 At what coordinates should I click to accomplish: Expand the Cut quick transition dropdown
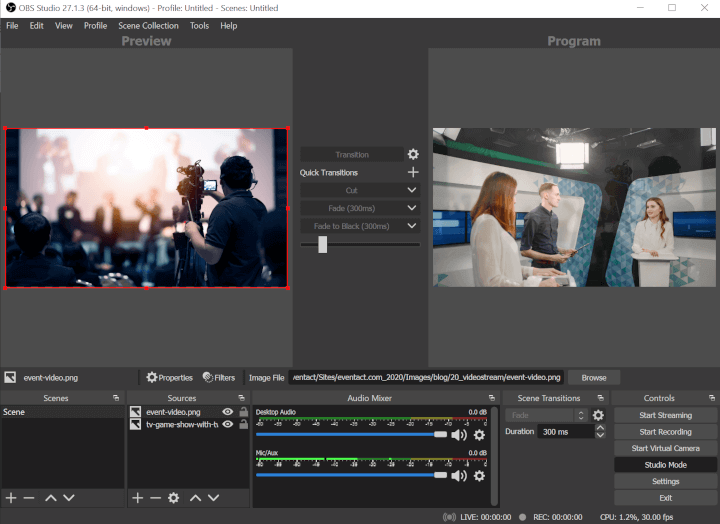pos(412,190)
